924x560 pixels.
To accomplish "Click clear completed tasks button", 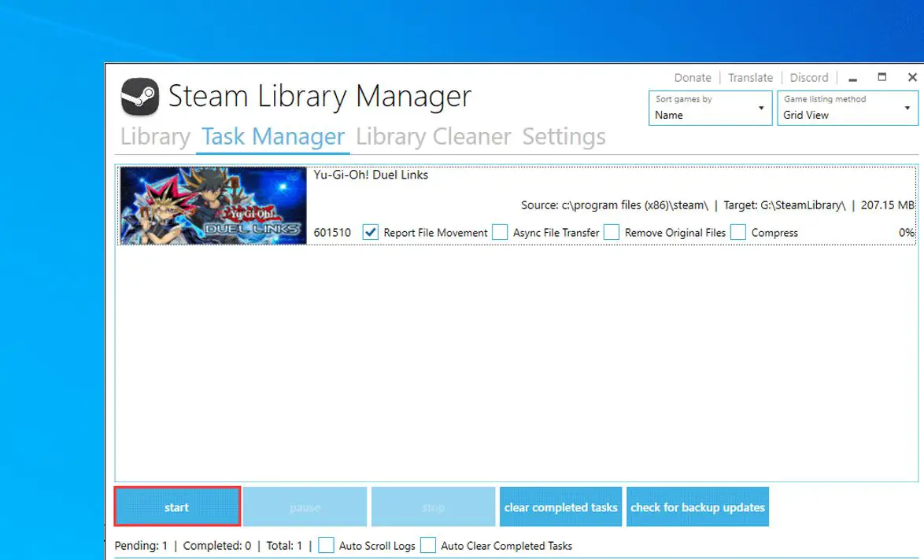I will [x=560, y=507].
